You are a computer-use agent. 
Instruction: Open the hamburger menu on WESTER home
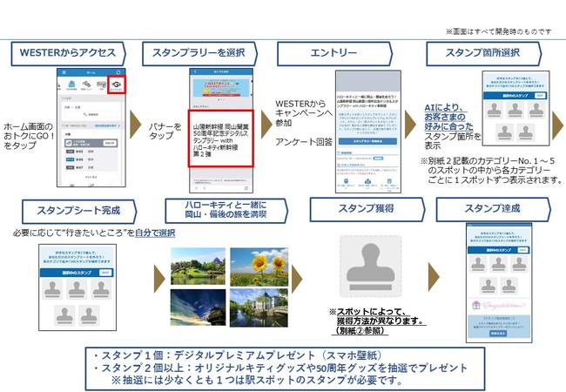point(64,71)
